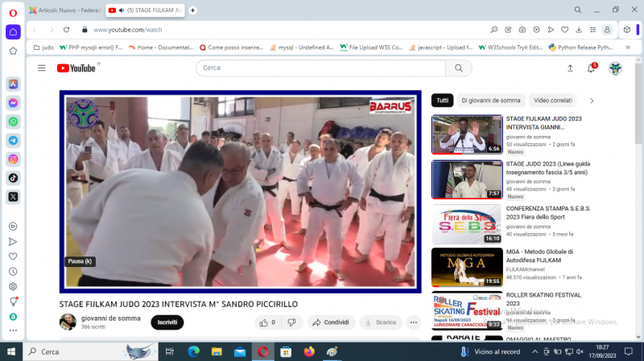Open the player icon in Opera sidebar
Screen dimensions: 644x361
13,227
